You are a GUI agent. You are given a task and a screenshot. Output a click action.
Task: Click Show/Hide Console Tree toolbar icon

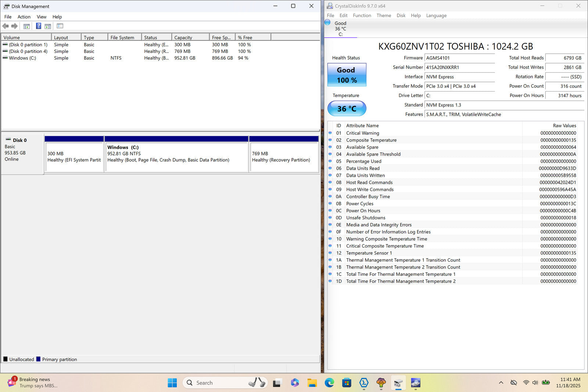26,26
